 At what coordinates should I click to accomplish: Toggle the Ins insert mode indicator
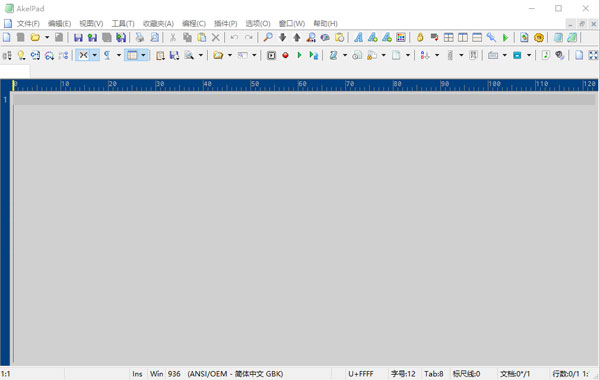[x=137, y=374]
